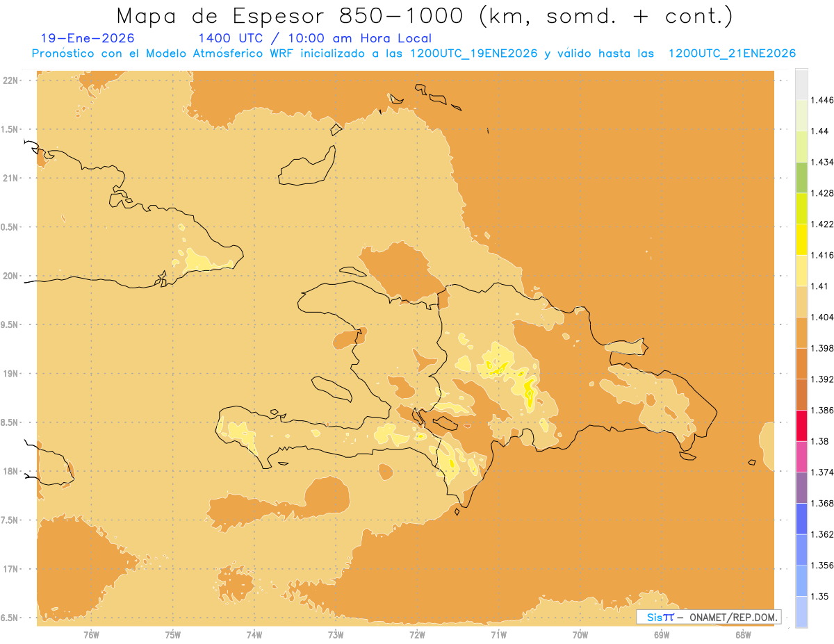
Task: Select the WRF model forecast description line
Action: [x=414, y=53]
